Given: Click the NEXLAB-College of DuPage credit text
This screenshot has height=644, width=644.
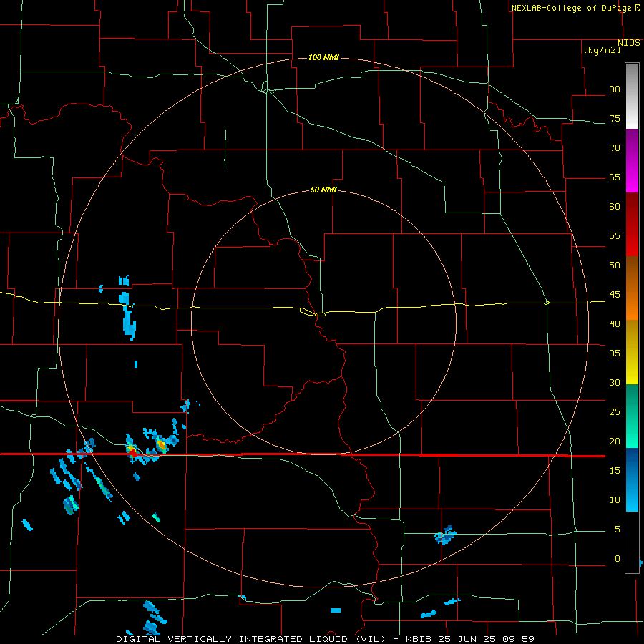Looking at the screenshot, I should [x=572, y=8].
